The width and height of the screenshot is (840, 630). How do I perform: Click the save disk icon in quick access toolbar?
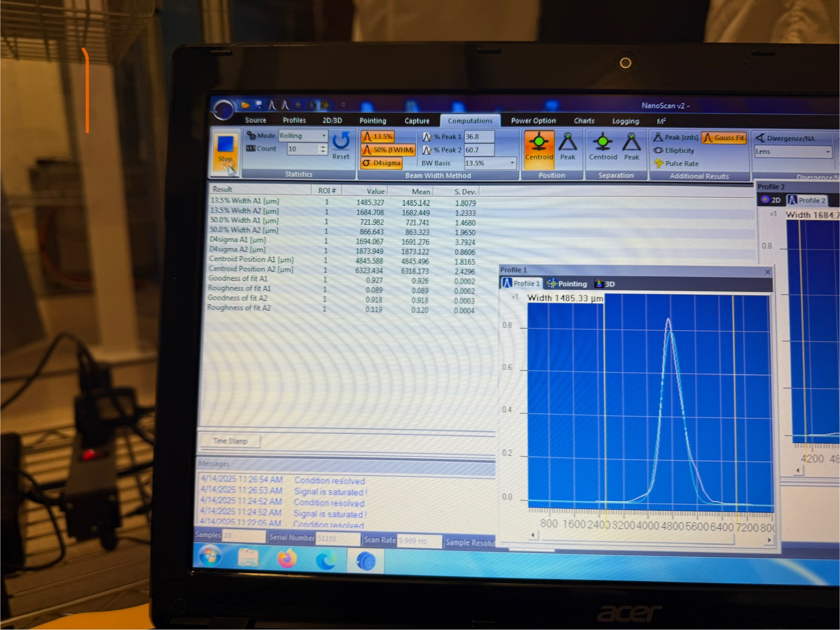point(259,105)
